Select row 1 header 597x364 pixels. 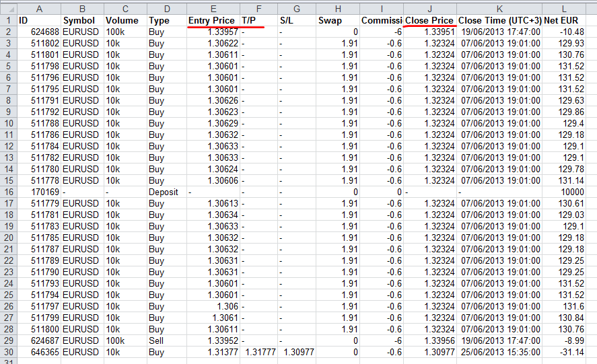tap(7, 20)
